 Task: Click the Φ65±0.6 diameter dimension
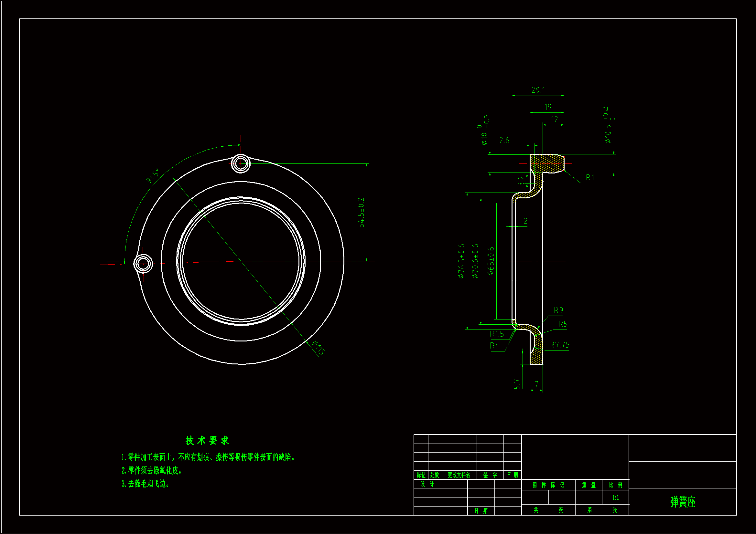491,261
